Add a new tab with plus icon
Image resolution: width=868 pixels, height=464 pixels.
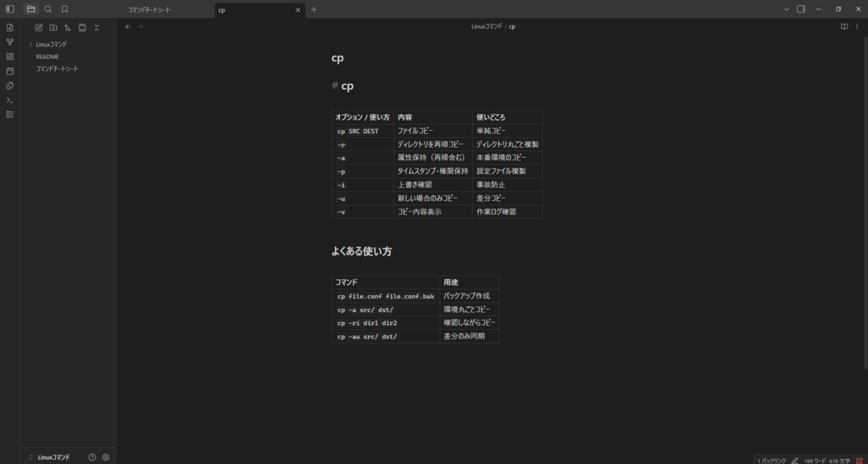point(314,9)
